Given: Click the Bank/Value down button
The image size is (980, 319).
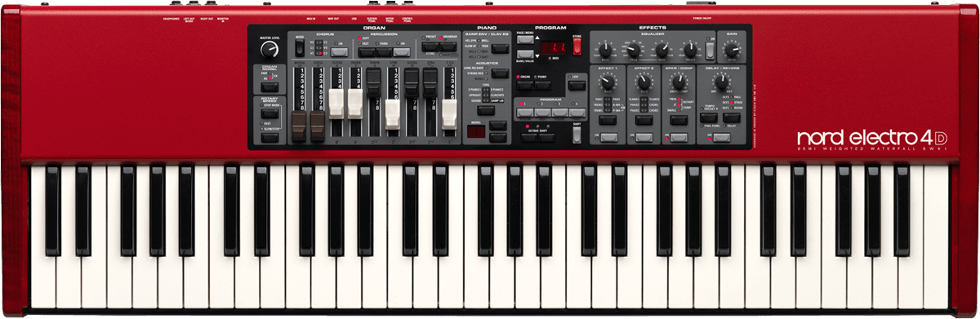Looking at the screenshot, I should [x=525, y=54].
